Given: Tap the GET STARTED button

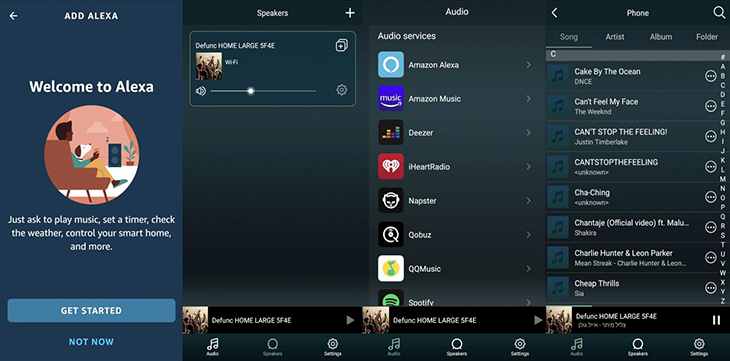Looking at the screenshot, I should click(x=91, y=311).
